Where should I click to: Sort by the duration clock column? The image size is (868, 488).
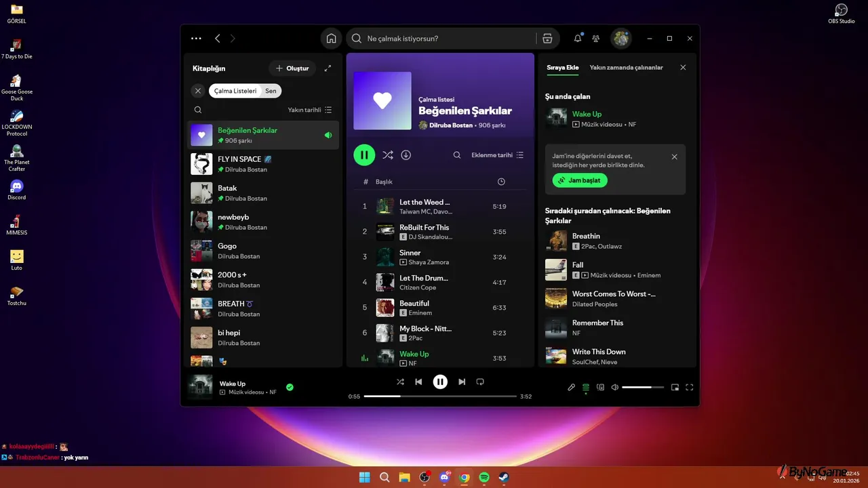click(x=501, y=182)
